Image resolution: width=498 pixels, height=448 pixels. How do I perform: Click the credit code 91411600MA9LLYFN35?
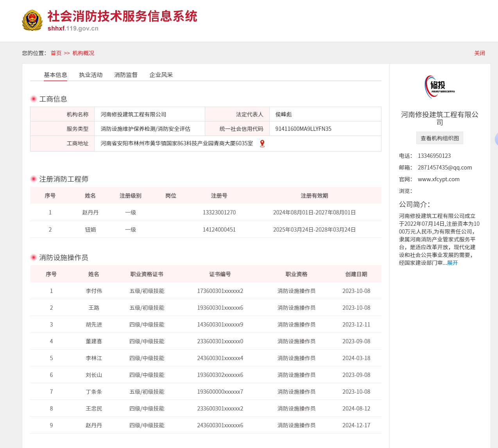coord(303,129)
